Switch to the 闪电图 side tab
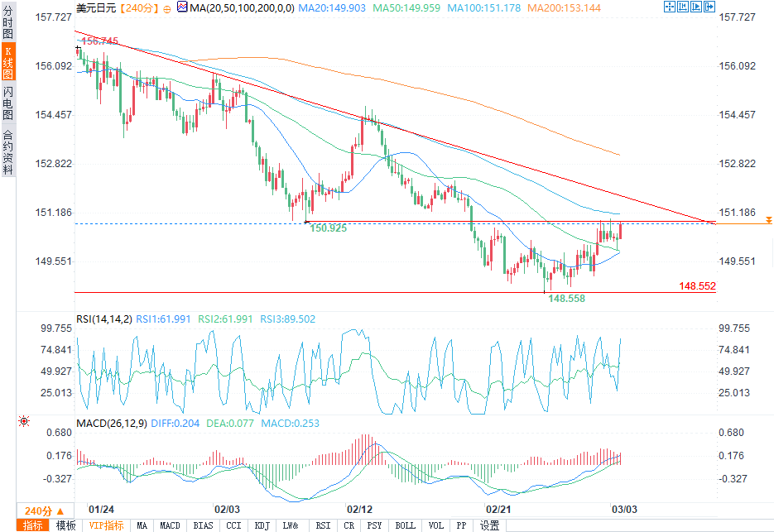 (8, 103)
